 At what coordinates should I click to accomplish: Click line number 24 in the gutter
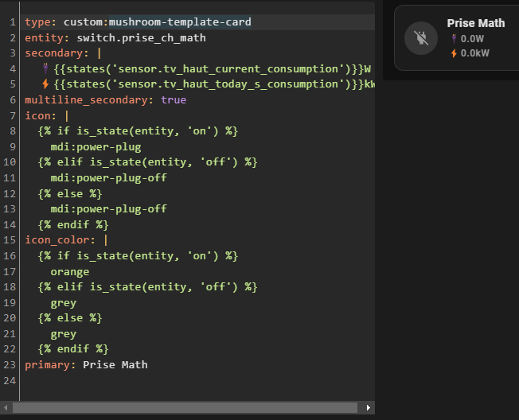[10, 381]
